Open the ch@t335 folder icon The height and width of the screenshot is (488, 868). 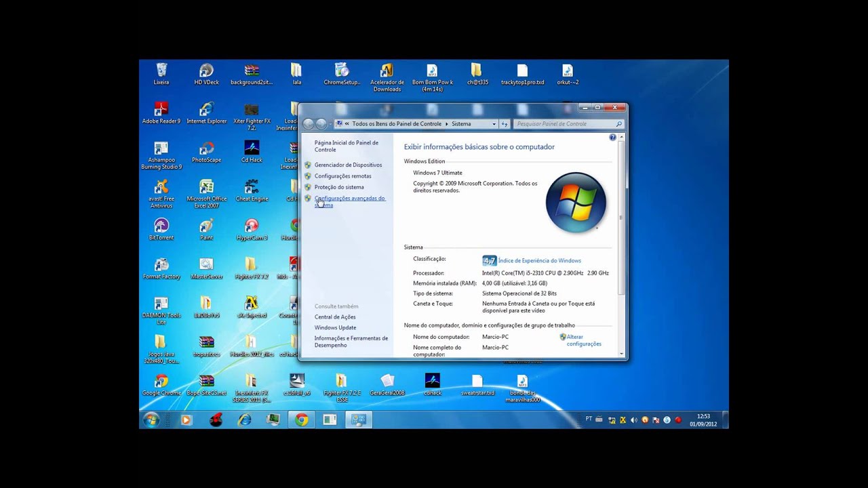[x=477, y=74]
